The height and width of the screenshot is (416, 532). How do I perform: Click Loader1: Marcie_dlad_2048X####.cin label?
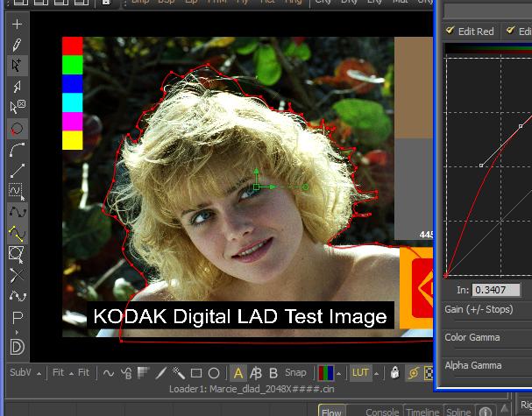click(252, 389)
